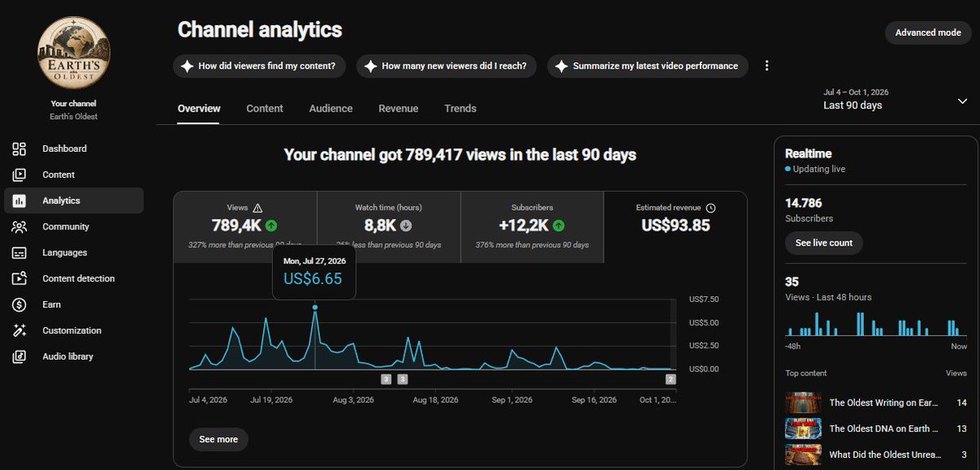
Task: Open Audio library in the sidebar menu
Action: (73, 357)
